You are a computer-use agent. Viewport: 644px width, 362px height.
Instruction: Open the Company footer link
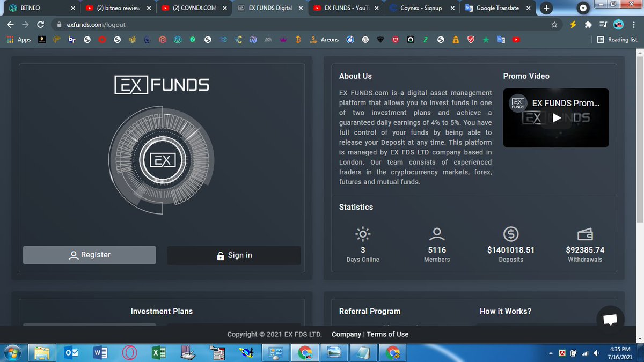pos(346,334)
